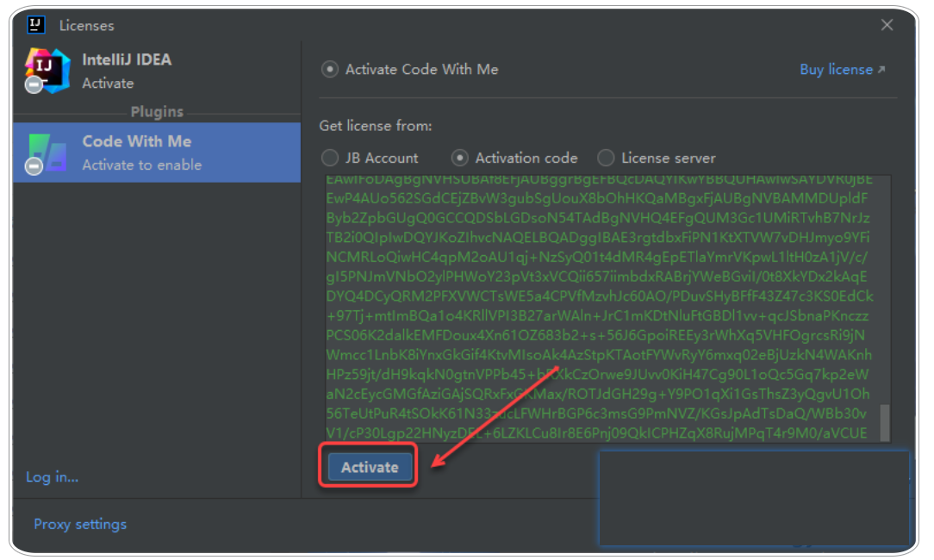
Task: Click the IJ icon in the title bar
Action: point(36,24)
